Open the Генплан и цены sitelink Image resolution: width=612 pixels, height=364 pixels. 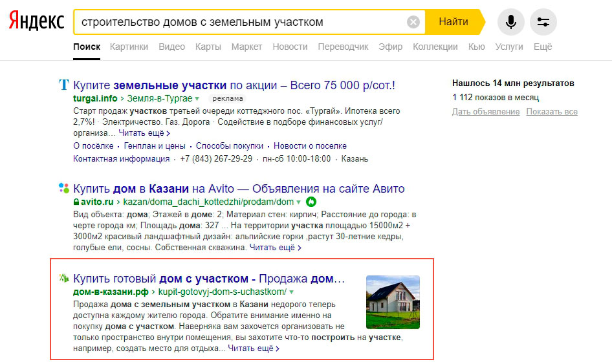coord(155,146)
